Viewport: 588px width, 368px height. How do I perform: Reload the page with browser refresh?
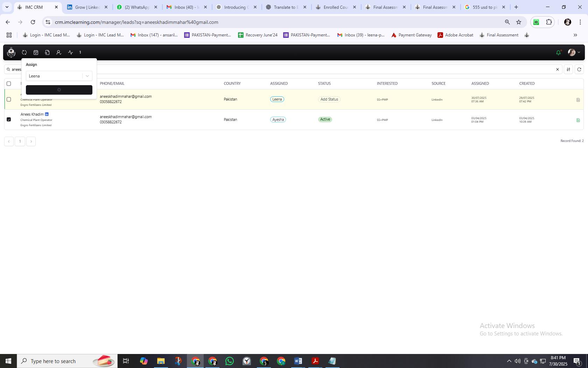(x=33, y=22)
